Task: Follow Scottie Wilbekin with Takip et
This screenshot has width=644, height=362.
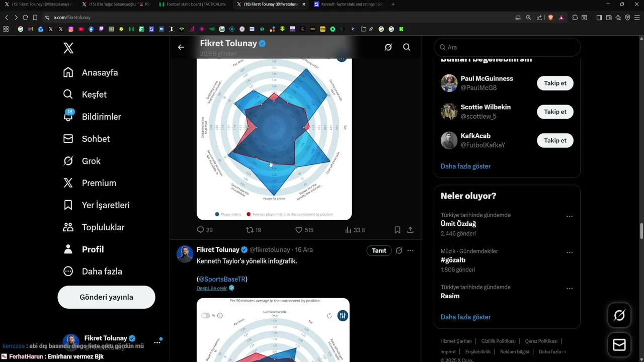Action: click(x=555, y=112)
